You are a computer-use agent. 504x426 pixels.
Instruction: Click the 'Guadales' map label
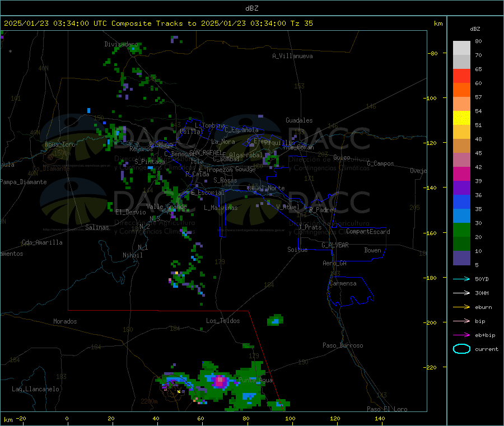pyautogui.click(x=299, y=120)
